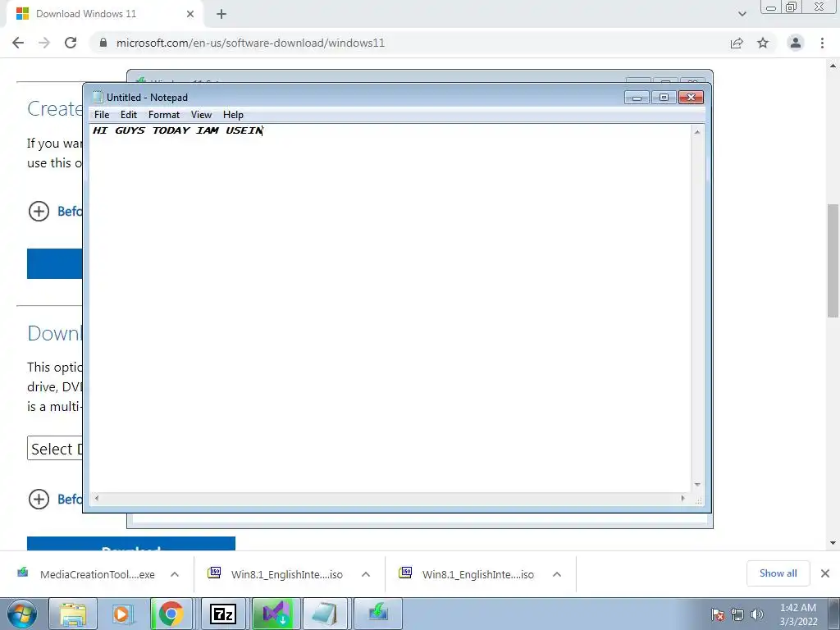Screen dimensions: 840x630
Task: Close the Chrome downloads bar
Action: 825,573
